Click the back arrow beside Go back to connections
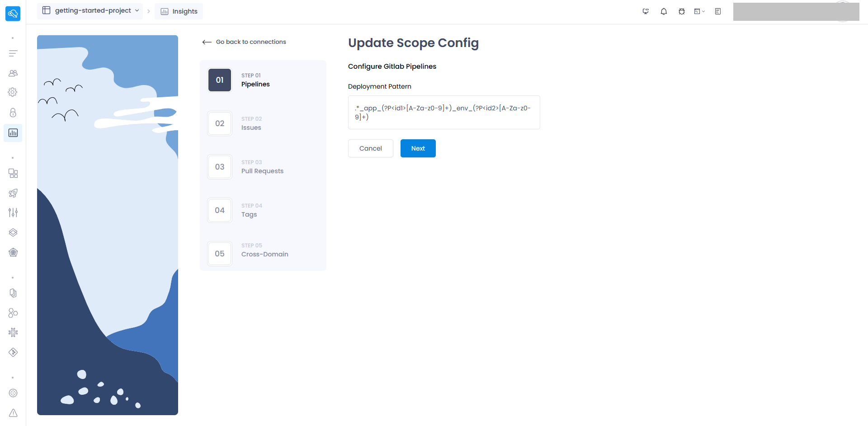868x426 pixels. tap(207, 42)
